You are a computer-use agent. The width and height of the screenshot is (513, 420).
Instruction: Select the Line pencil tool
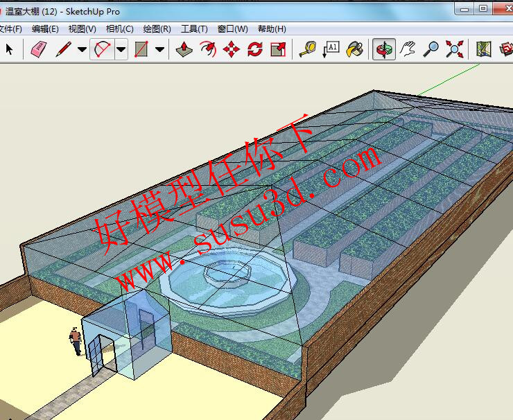(x=64, y=49)
